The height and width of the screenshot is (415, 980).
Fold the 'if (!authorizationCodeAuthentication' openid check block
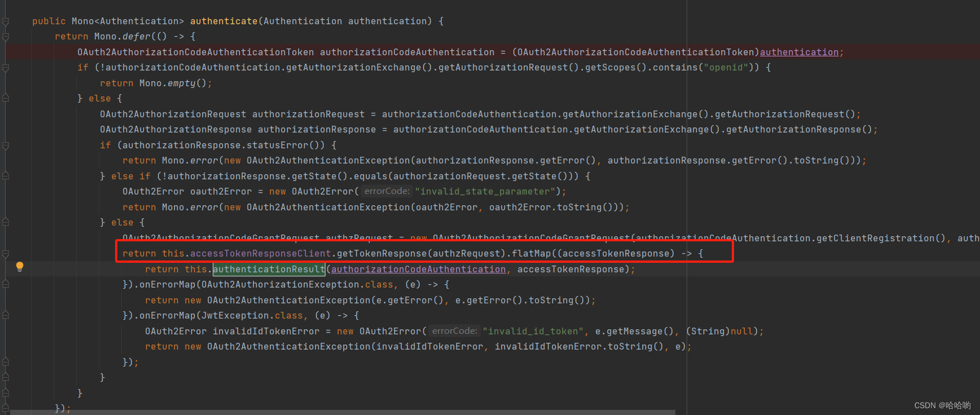[x=6, y=68]
